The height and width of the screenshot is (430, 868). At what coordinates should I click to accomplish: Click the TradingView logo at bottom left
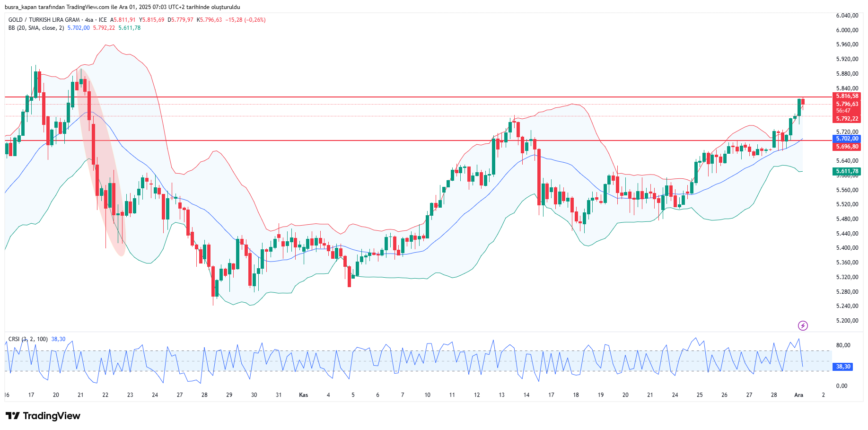(43, 416)
